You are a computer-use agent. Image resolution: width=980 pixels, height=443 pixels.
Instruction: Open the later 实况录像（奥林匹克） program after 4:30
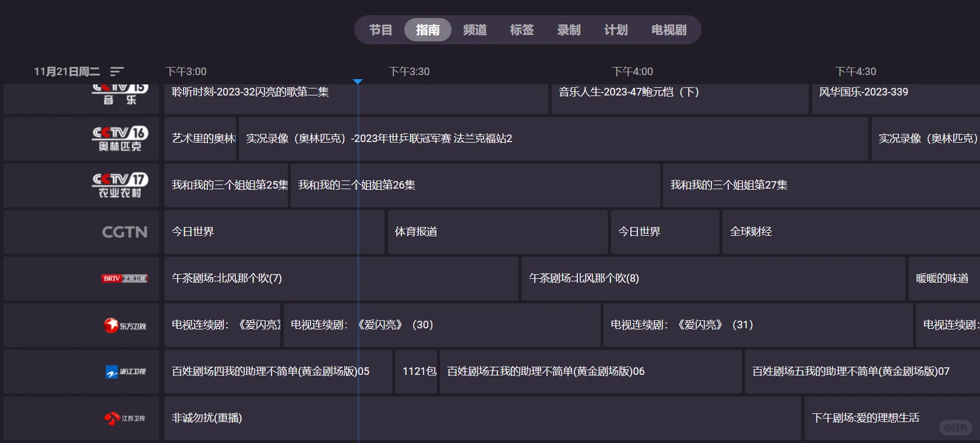926,139
